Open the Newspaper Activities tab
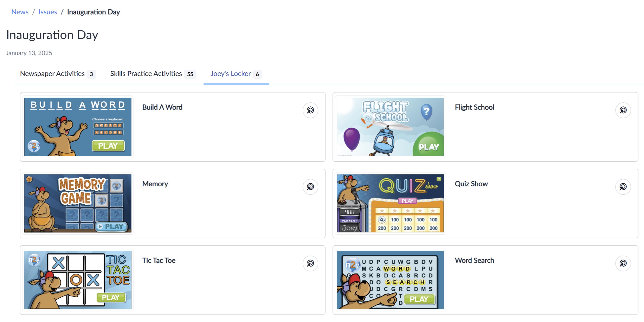This screenshot has width=644, height=322. point(58,74)
